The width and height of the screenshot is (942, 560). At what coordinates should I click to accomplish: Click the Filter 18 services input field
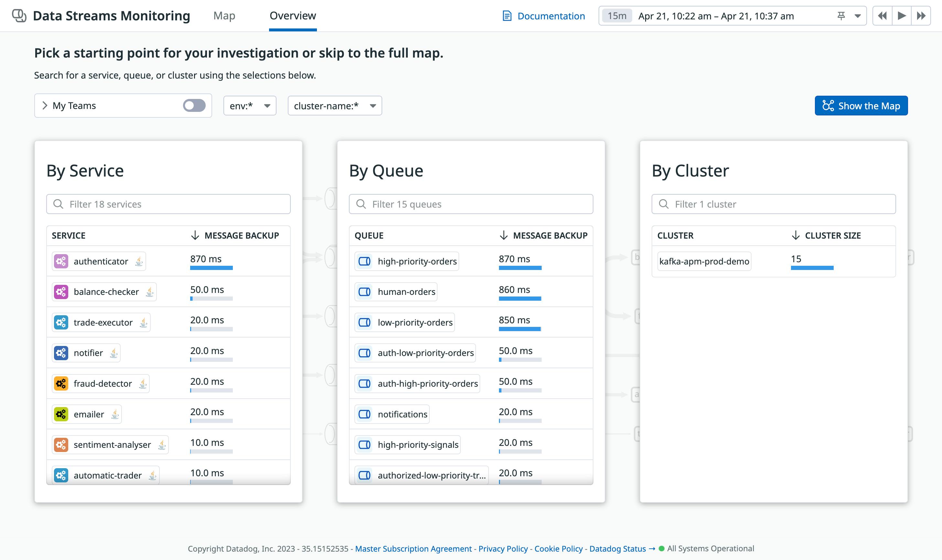[168, 204]
